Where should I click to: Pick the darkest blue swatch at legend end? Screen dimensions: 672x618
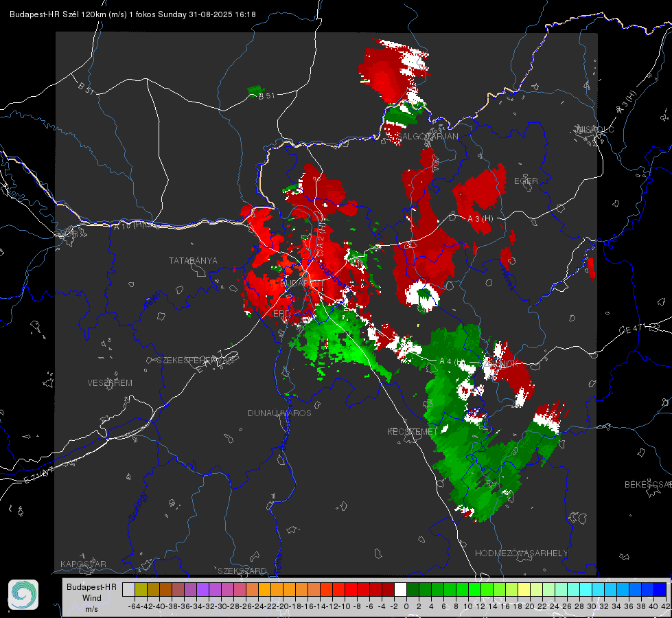[x=660, y=589]
